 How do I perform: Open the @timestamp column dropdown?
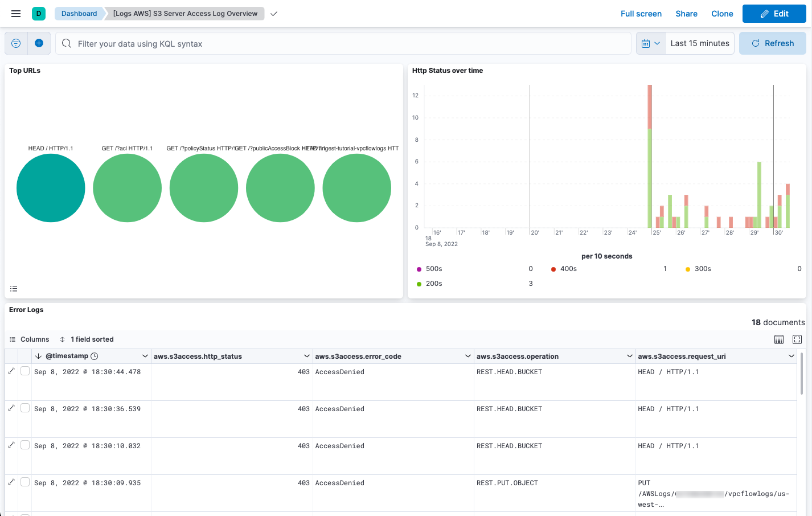click(x=144, y=355)
